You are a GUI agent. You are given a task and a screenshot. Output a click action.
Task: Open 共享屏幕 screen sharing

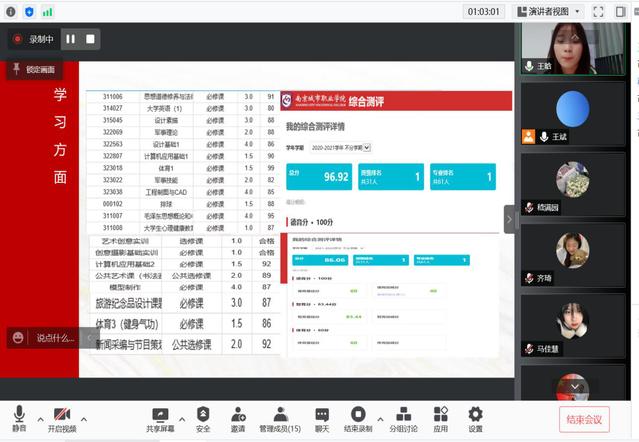(x=160, y=418)
